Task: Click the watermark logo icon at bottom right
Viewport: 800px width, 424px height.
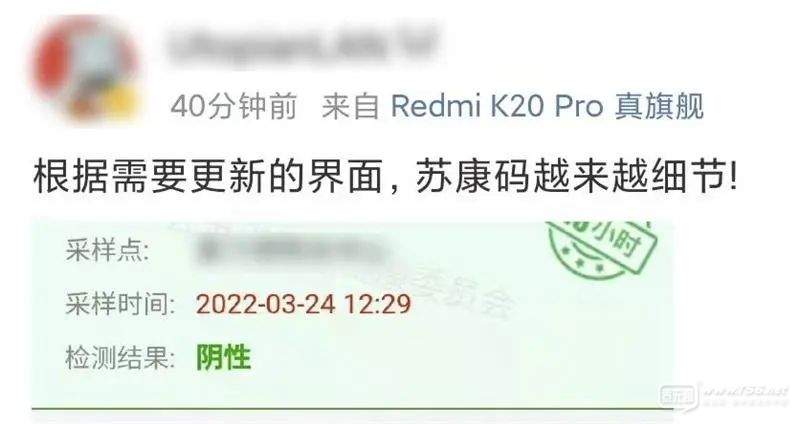Action: click(678, 395)
